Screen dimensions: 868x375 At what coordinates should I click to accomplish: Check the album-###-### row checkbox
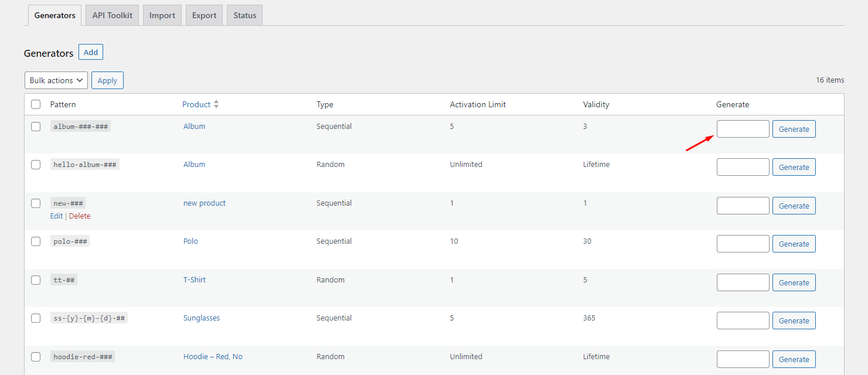pos(36,126)
